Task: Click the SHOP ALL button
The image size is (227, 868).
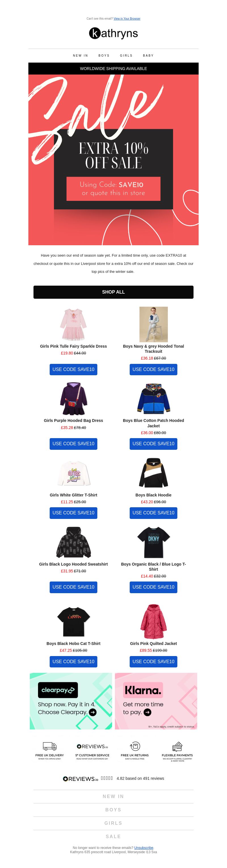Action: click(x=113, y=292)
